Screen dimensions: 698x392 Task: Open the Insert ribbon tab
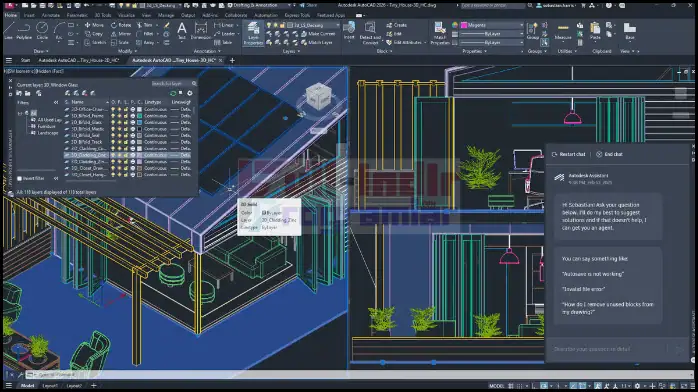click(29, 15)
